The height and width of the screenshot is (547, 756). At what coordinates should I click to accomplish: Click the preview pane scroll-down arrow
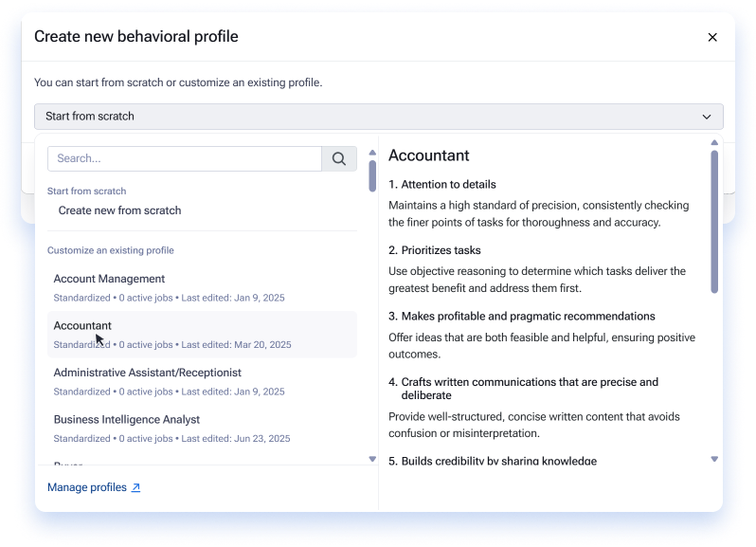tap(714, 459)
